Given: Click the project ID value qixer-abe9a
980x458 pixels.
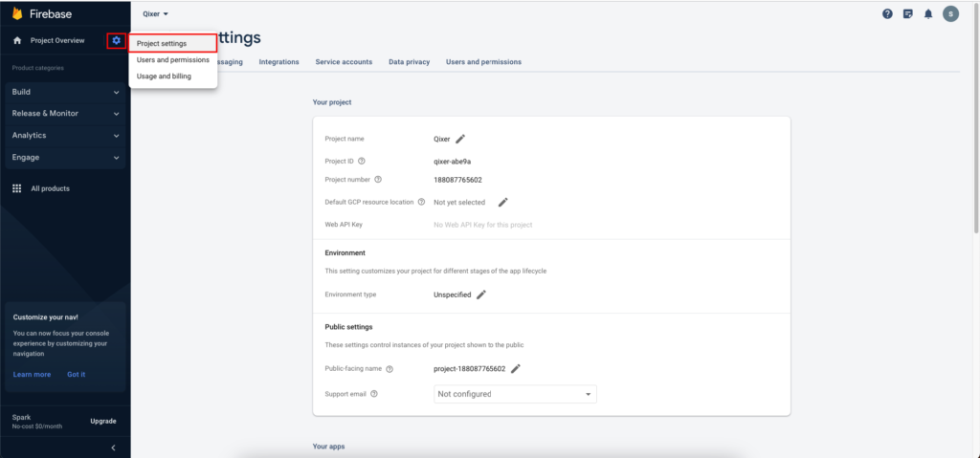Looking at the screenshot, I should (452, 162).
